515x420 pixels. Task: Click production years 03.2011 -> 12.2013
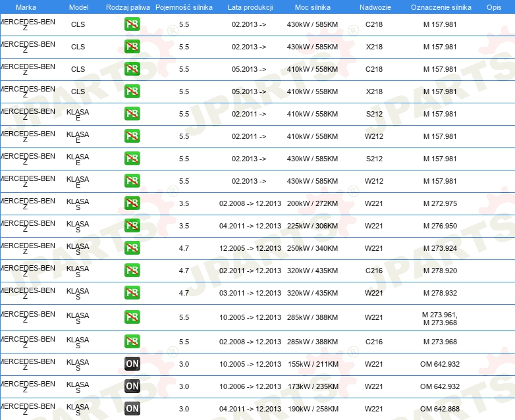pyautogui.click(x=250, y=293)
